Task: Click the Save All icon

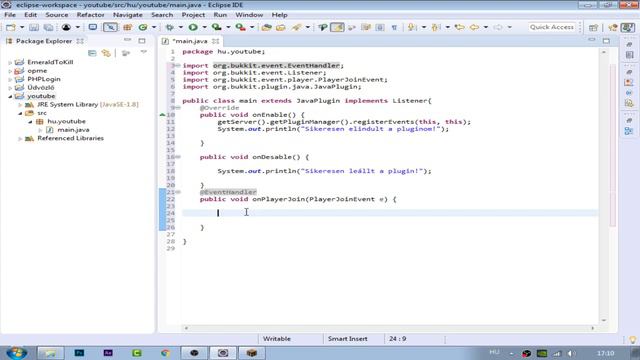Action: pyautogui.click(x=49, y=27)
